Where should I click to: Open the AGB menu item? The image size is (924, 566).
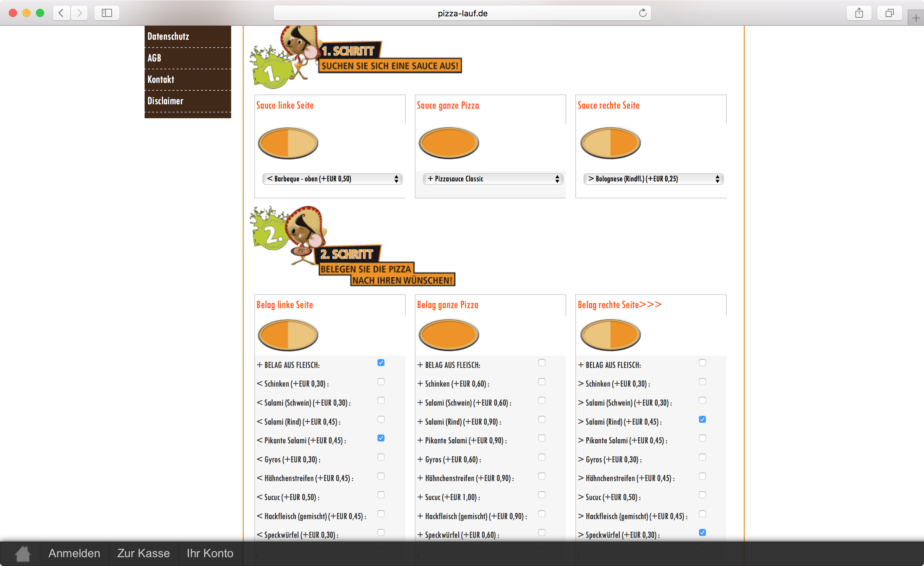[187, 58]
